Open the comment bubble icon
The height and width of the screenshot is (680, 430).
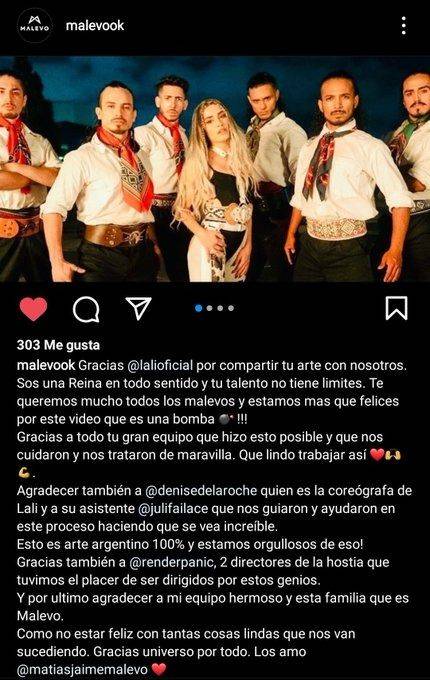(86, 309)
